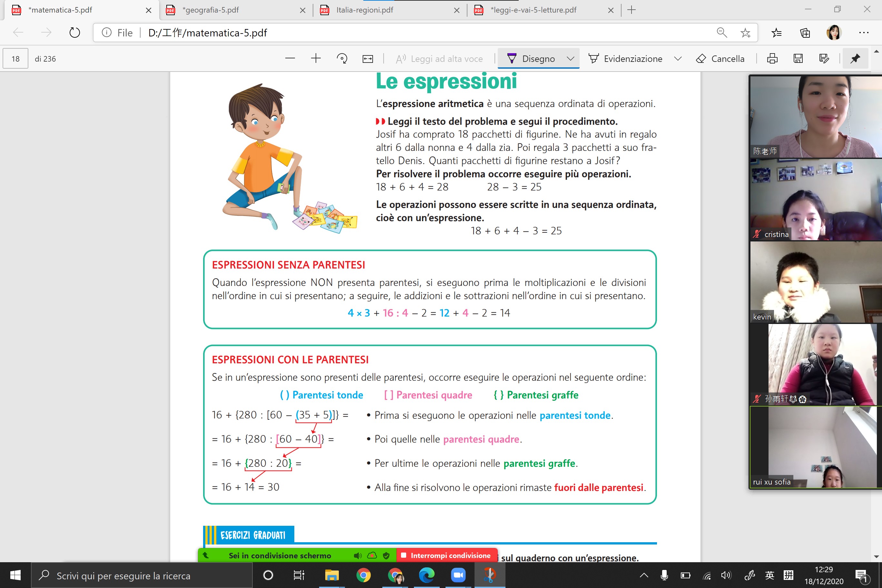Open Task View in taskbar

pyautogui.click(x=299, y=575)
